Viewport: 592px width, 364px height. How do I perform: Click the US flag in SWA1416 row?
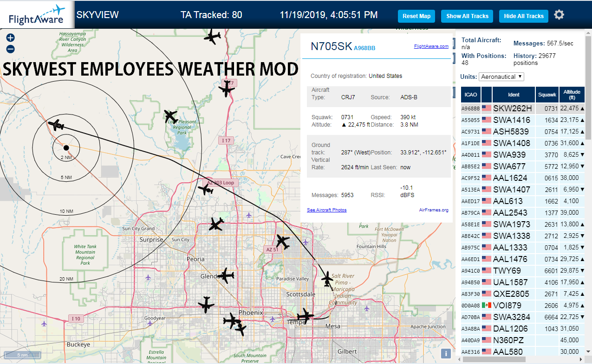coord(487,120)
